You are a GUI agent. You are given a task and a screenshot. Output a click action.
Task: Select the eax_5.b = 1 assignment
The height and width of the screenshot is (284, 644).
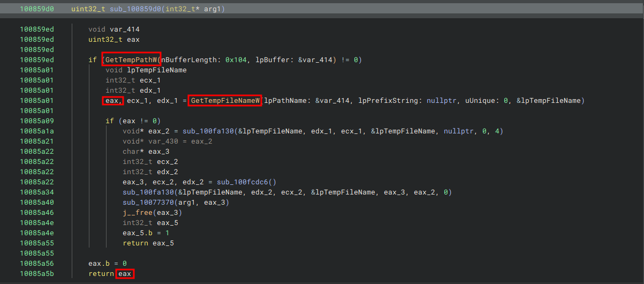(146, 233)
